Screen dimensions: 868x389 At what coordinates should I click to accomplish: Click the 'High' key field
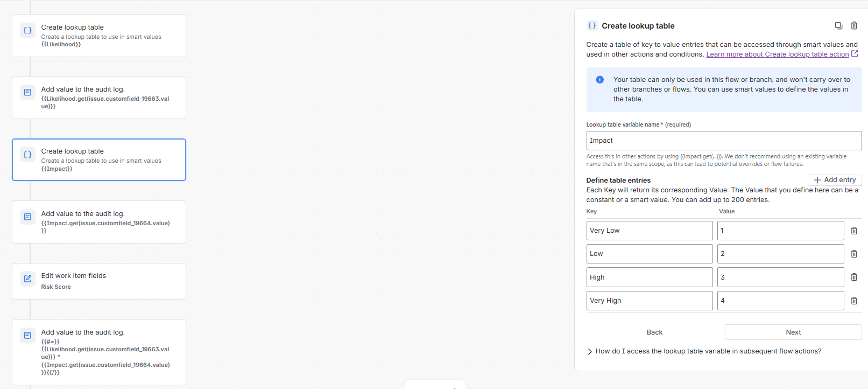pyautogui.click(x=650, y=277)
